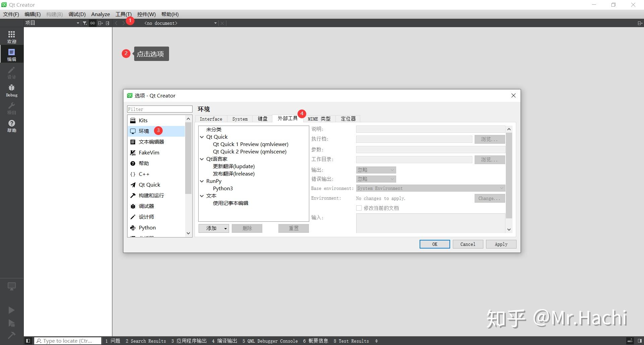The height and width of the screenshot is (345, 644).
Task: Open the 输出 combo box
Action: coord(376,170)
